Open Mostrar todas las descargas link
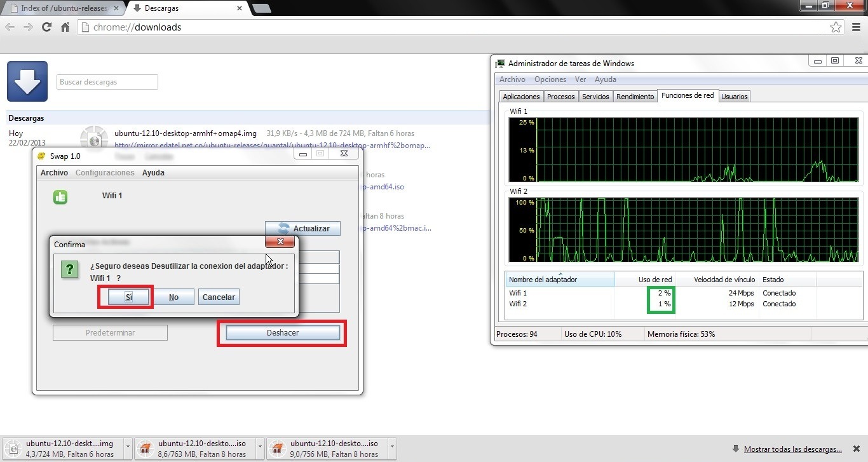The width and height of the screenshot is (868, 462). point(793,449)
